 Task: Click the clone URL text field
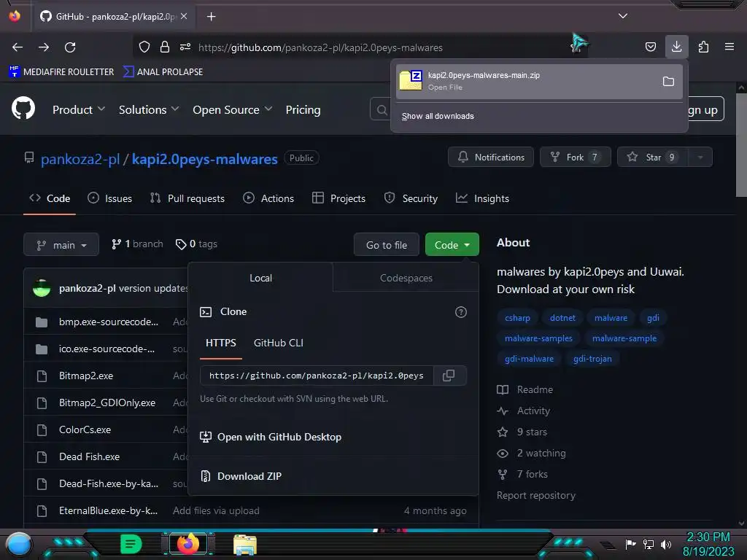(317, 376)
